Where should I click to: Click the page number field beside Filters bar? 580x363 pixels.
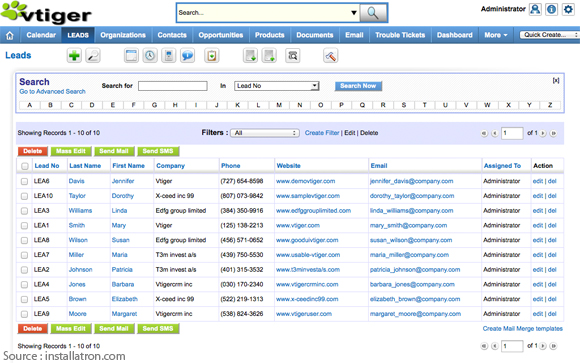point(512,133)
